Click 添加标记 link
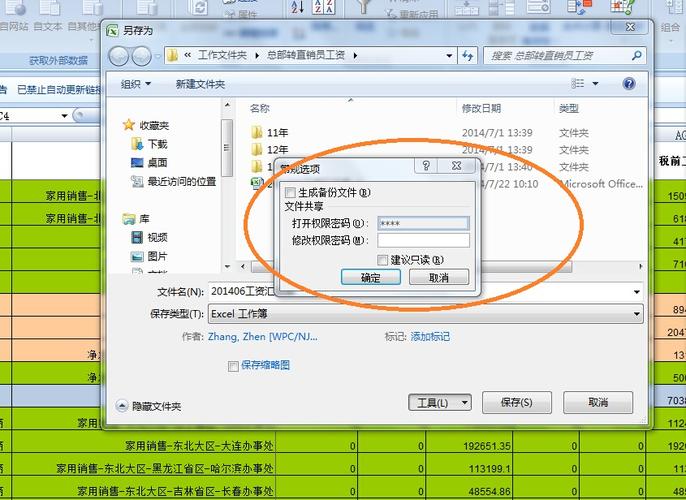 click(x=430, y=336)
